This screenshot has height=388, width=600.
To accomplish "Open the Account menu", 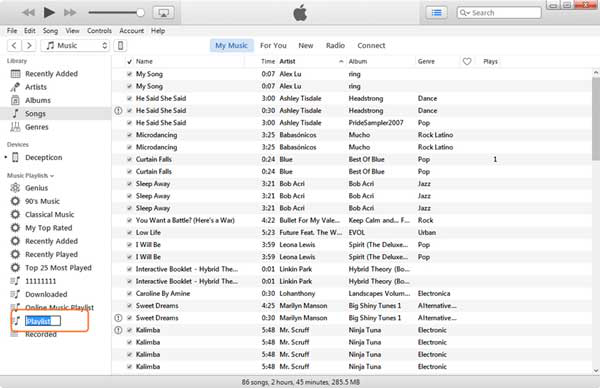I will tap(132, 31).
